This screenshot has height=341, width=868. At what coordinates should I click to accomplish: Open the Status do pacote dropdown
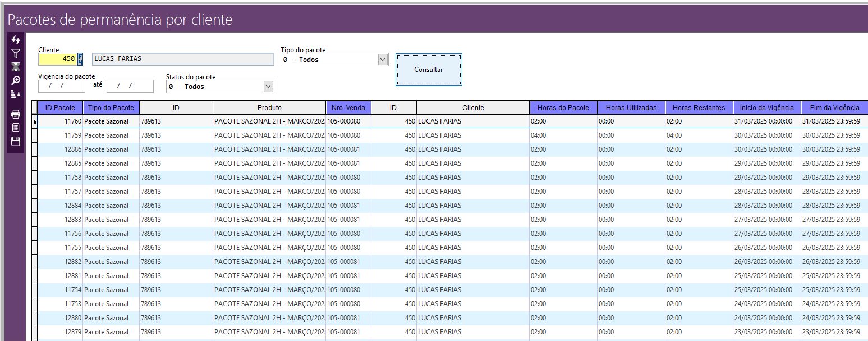[268, 87]
